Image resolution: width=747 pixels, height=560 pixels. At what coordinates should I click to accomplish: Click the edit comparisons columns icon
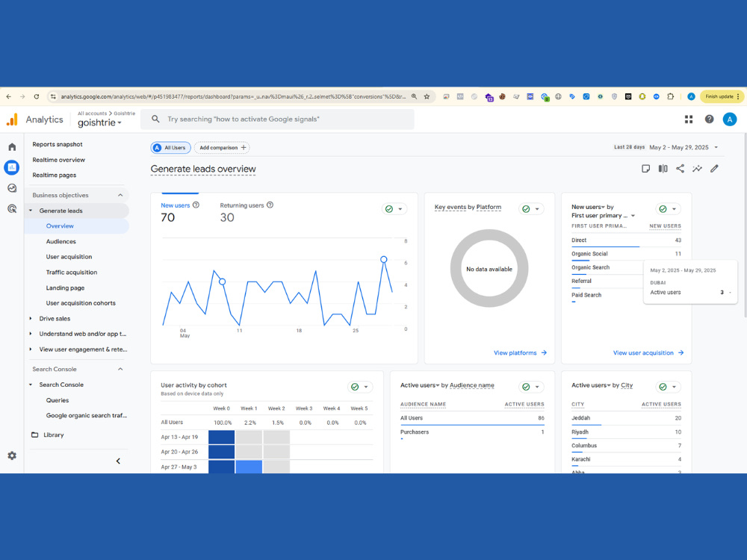(x=663, y=169)
